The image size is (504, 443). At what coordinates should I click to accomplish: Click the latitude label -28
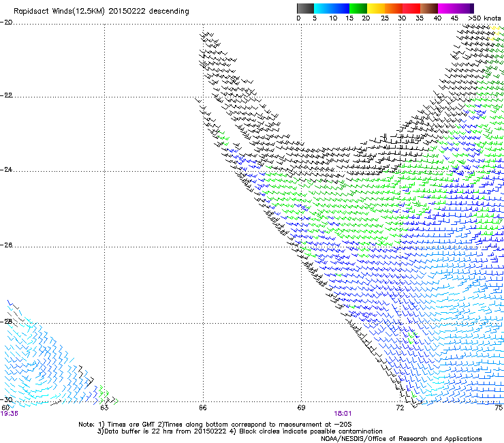(x=6, y=322)
